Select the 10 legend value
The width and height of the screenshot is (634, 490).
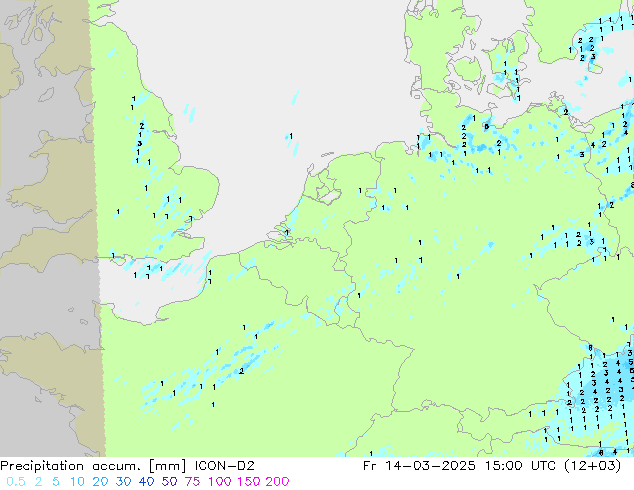click(x=77, y=482)
